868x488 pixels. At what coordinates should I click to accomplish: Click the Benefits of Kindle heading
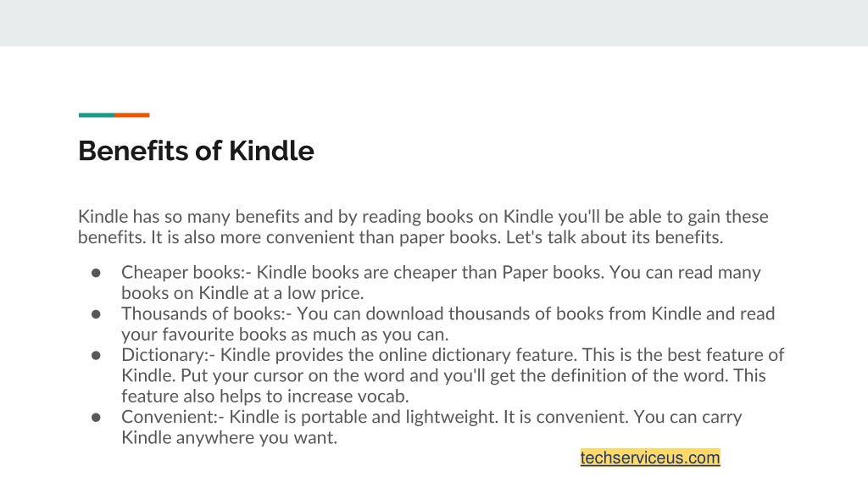(196, 151)
